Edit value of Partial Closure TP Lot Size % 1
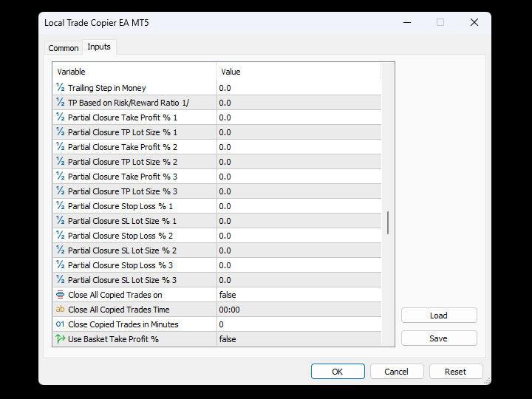Screen dimensions: 532x399 point(299,132)
